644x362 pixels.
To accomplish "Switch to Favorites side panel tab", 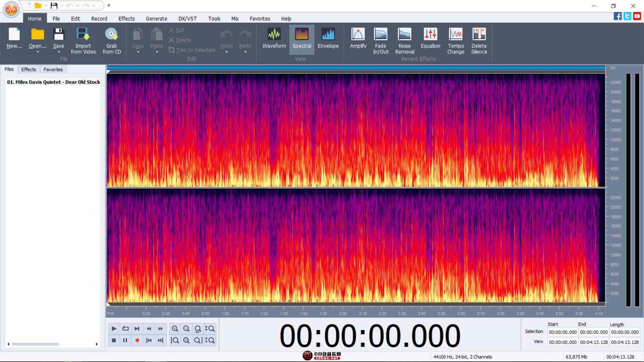I will (x=53, y=69).
